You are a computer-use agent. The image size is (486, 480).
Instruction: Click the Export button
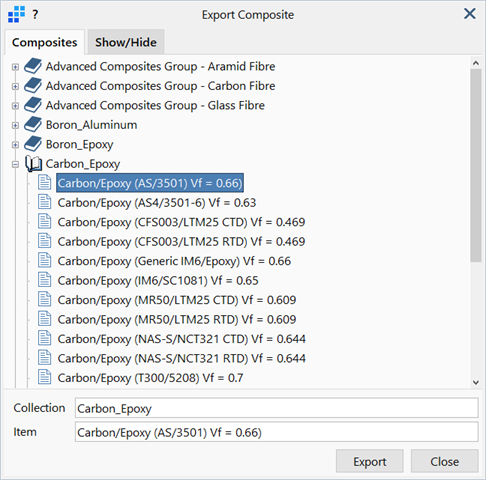point(370,461)
